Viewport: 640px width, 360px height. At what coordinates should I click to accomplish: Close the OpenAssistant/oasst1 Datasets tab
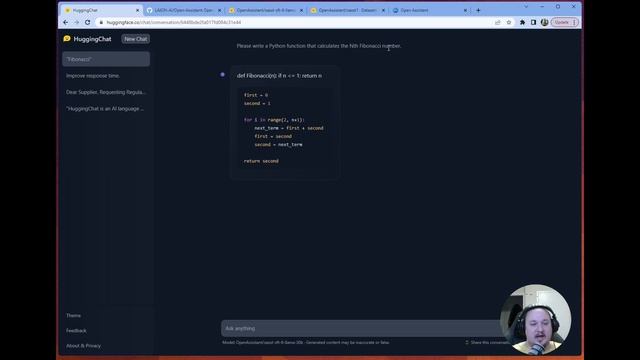coord(383,10)
